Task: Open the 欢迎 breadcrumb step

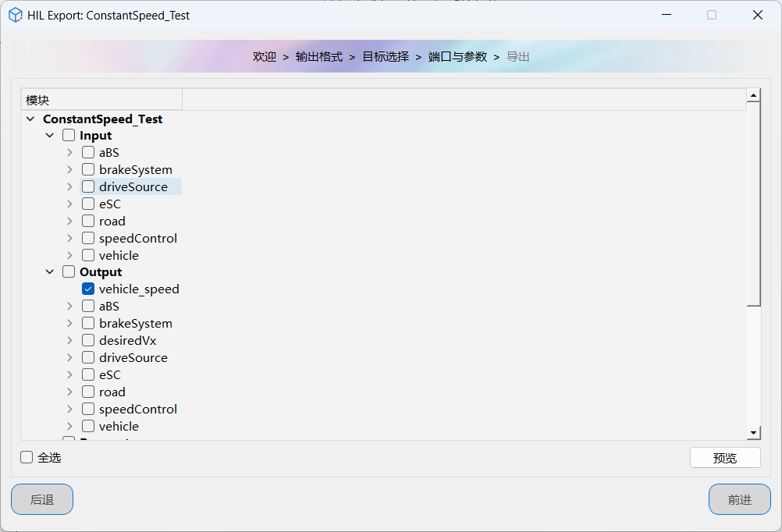Action: 264,57
